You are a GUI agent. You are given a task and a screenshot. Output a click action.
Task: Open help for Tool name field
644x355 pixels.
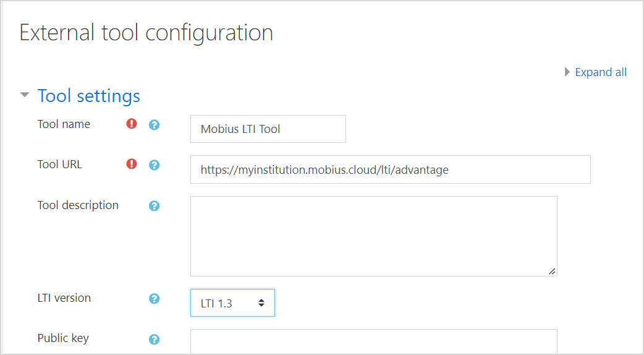(x=155, y=125)
